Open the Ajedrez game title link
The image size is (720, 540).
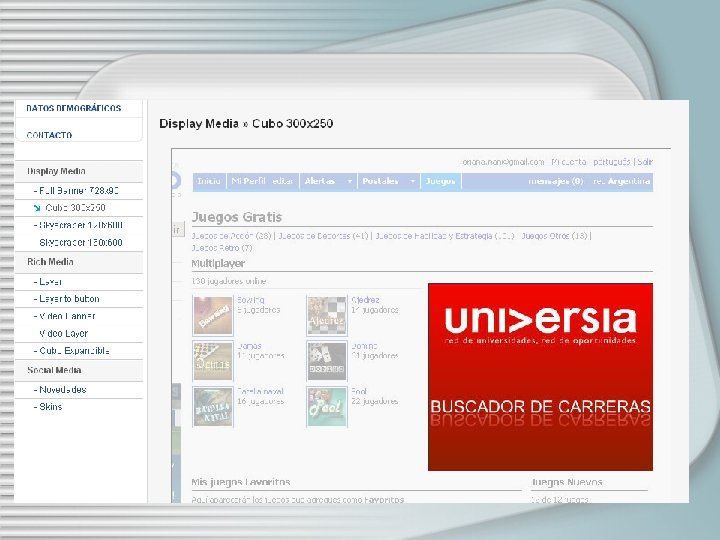[365, 300]
